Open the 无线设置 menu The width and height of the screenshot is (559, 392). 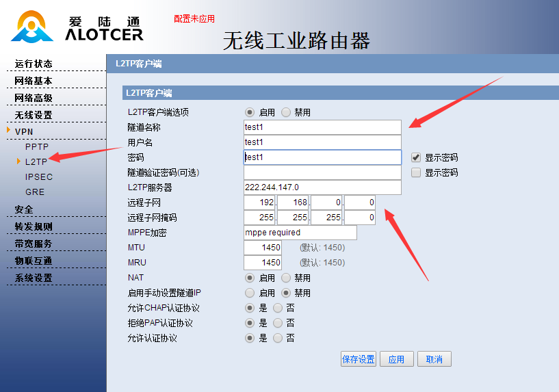click(x=34, y=115)
